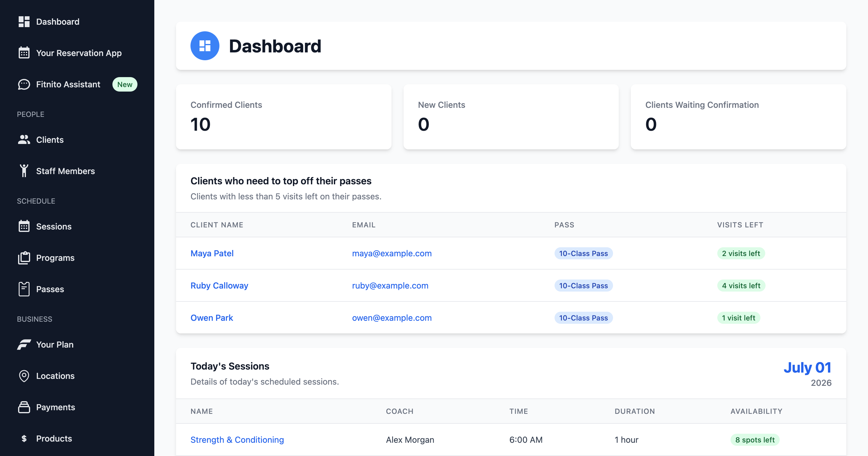Screen dimensions: 868x456
Task: Click the Clients Waiting Confirmation card
Action: 738,117
